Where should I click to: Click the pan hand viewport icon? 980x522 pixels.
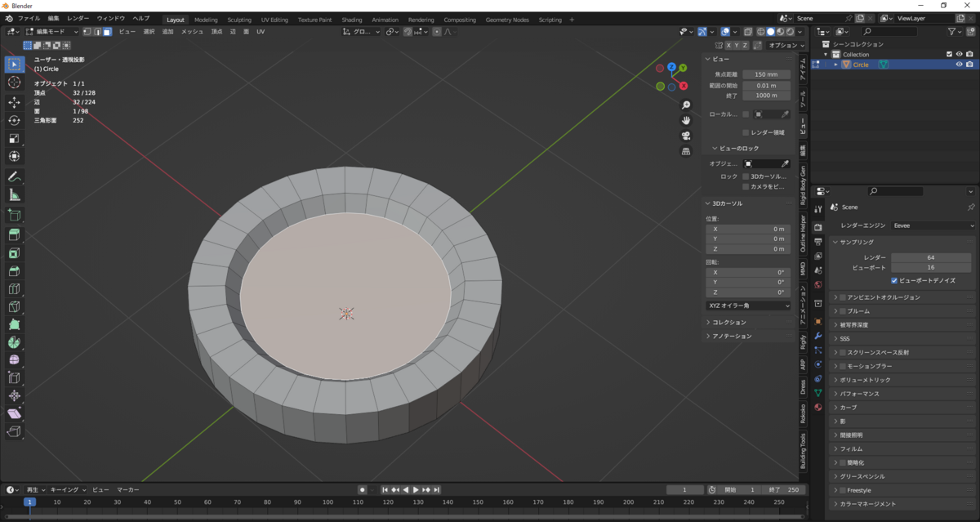(x=686, y=120)
